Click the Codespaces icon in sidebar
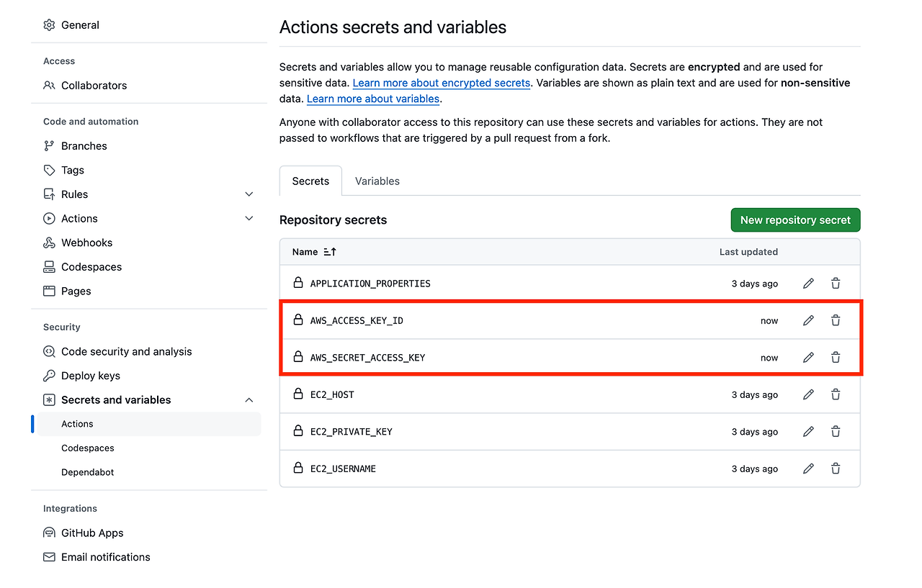Viewport: 922px width, 588px height. tap(49, 267)
